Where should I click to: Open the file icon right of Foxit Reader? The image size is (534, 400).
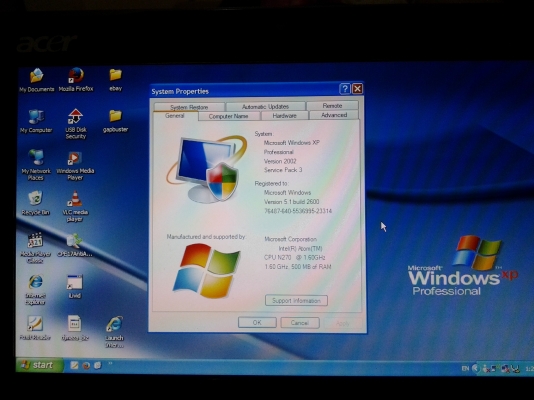[75, 328]
